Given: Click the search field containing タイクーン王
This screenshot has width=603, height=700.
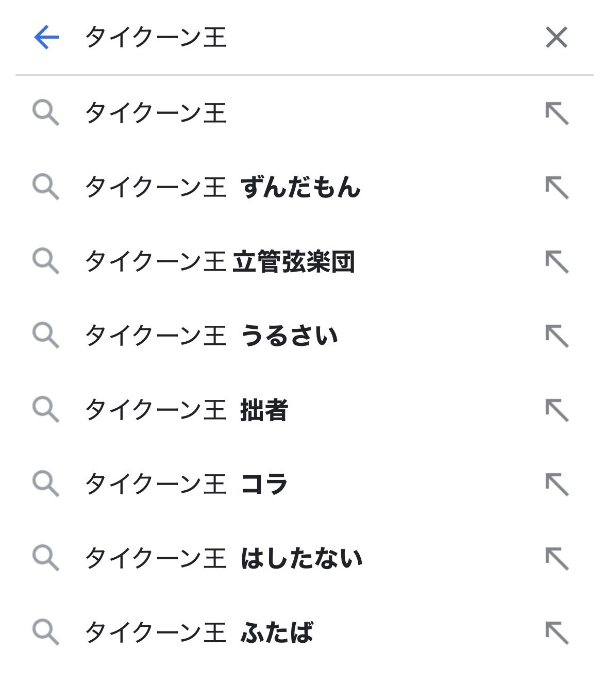Looking at the screenshot, I should pos(304,38).
